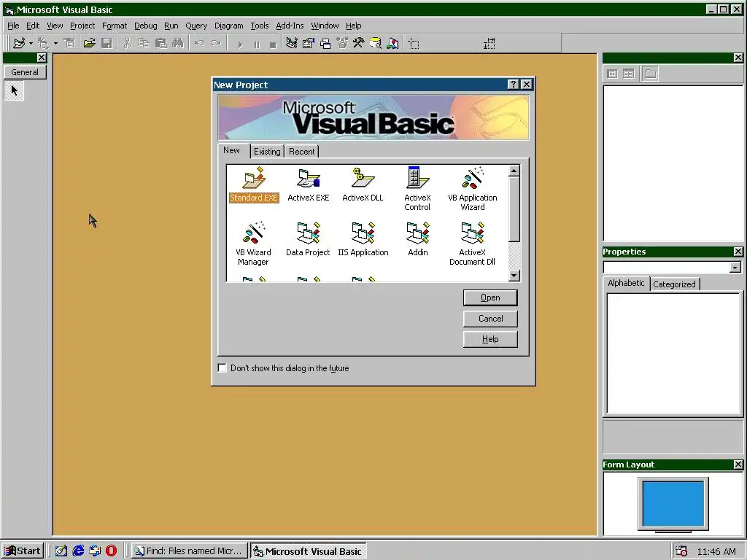Select the ActiveX Document Dll item

pyautogui.click(x=472, y=244)
